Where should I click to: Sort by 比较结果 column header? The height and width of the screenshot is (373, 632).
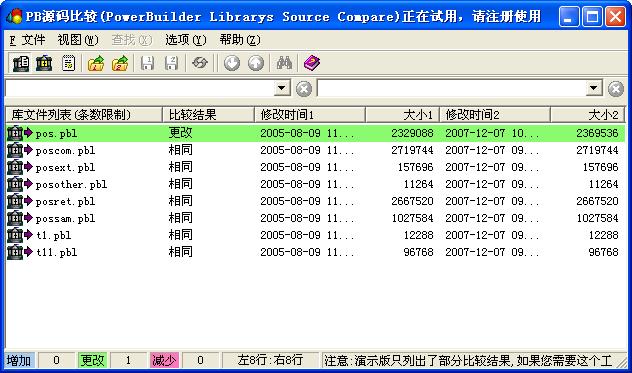(x=208, y=115)
